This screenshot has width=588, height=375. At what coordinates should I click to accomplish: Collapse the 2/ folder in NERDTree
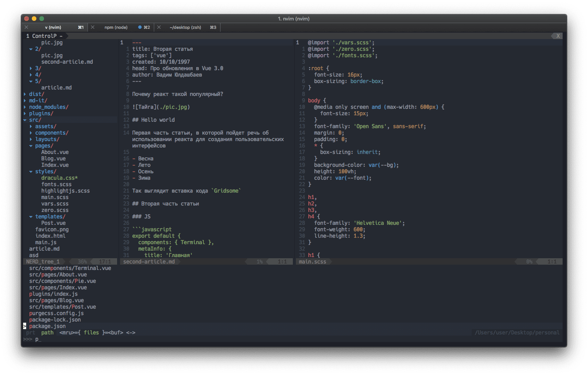pos(31,49)
